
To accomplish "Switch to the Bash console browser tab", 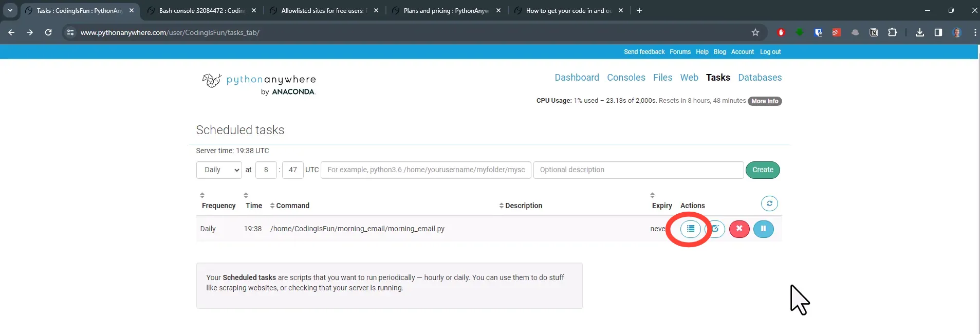I will (x=201, y=10).
